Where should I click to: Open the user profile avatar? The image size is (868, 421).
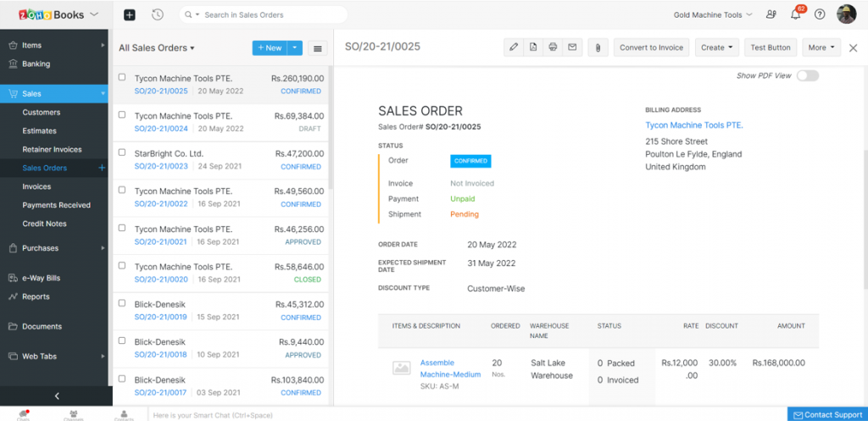pos(847,14)
